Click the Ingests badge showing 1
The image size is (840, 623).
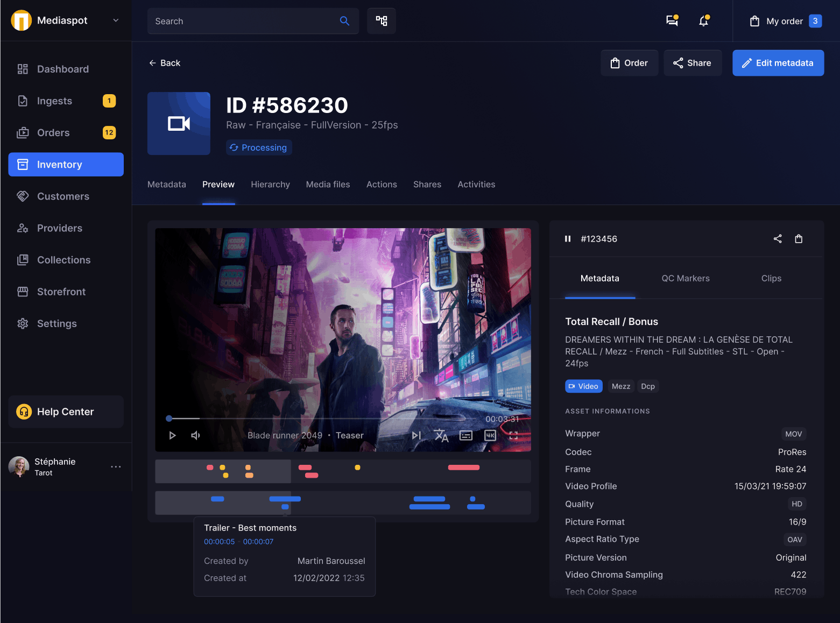coord(109,101)
